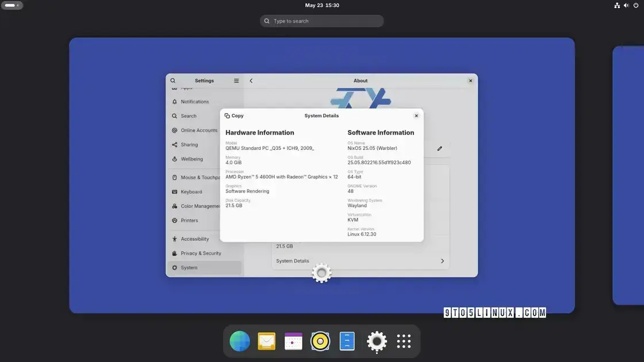
Task: Click the "64-bit" OS type value
Action: coord(354,177)
